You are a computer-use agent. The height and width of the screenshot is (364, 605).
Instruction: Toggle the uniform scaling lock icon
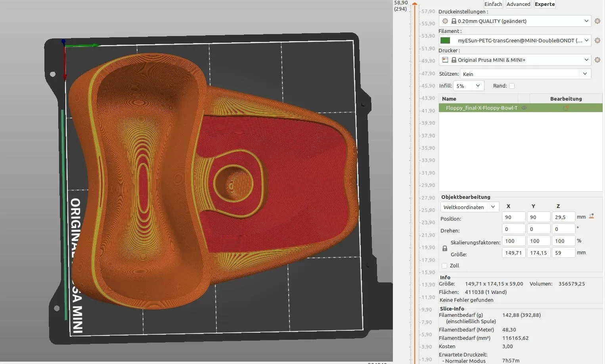(x=445, y=248)
